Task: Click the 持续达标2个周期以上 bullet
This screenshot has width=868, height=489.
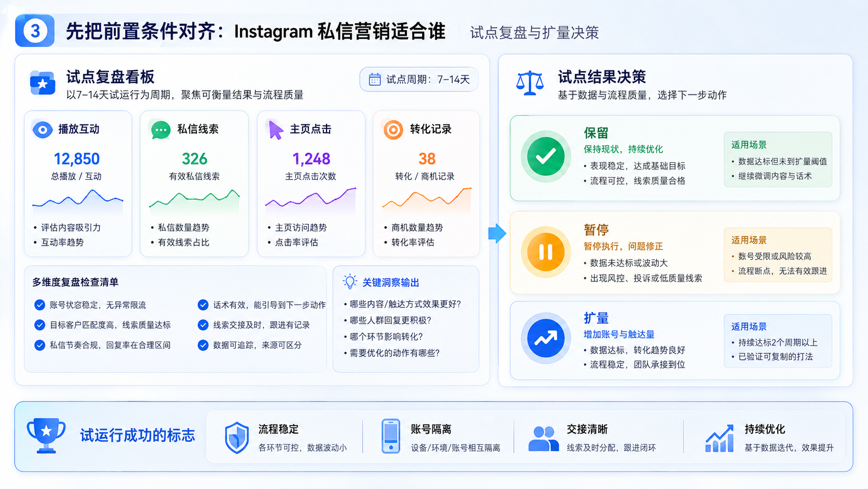Action: (x=778, y=343)
